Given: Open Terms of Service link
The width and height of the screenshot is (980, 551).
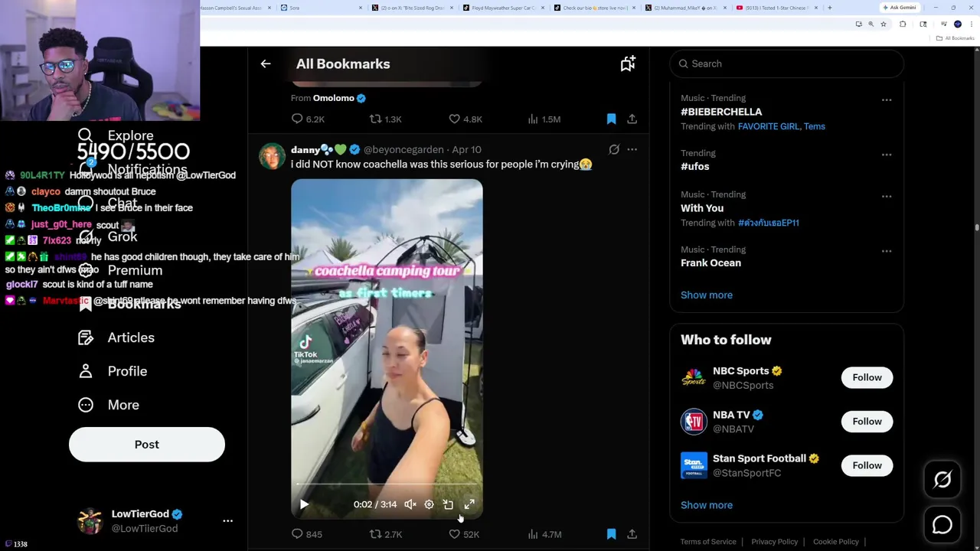Looking at the screenshot, I should [x=708, y=542].
